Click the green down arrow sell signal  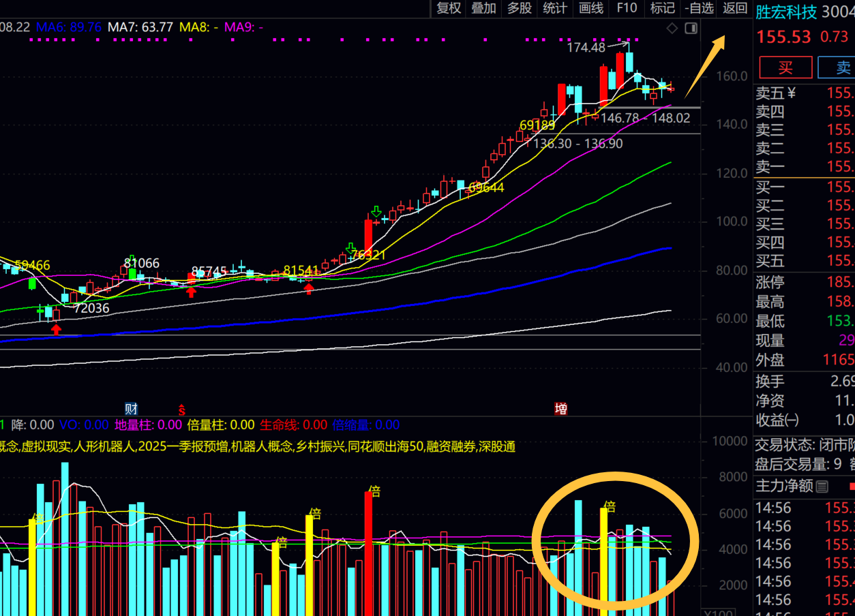click(x=376, y=211)
